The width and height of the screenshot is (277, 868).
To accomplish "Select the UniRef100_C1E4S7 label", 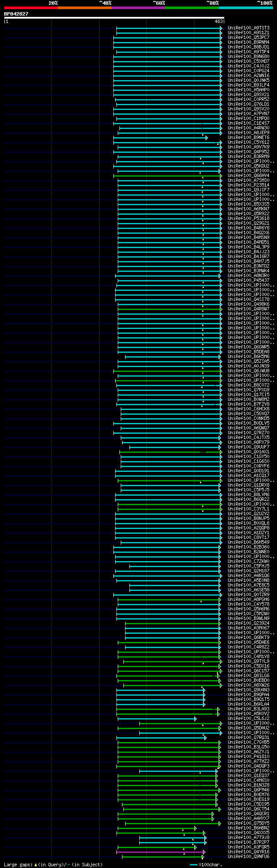I will pos(248,123).
